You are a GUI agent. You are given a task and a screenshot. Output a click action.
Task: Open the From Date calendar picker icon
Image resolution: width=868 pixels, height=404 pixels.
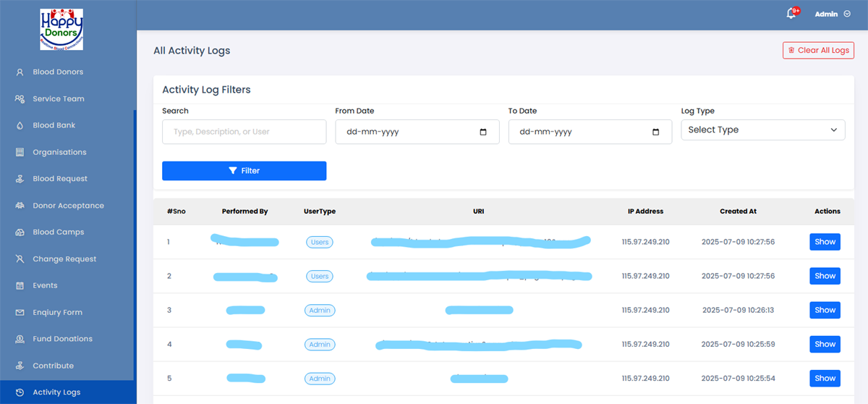[x=483, y=132]
